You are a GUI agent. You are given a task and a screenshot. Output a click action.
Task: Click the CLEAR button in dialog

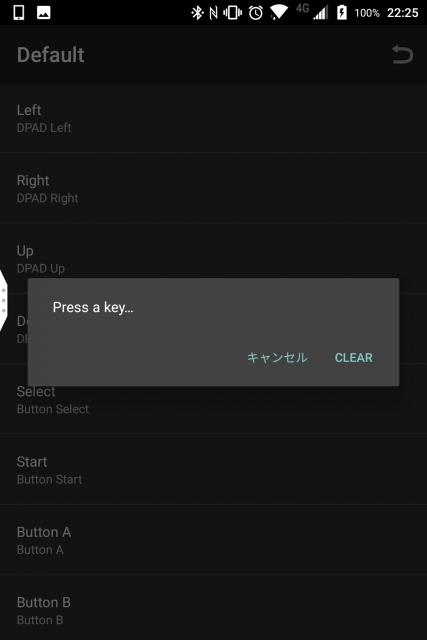click(x=354, y=358)
